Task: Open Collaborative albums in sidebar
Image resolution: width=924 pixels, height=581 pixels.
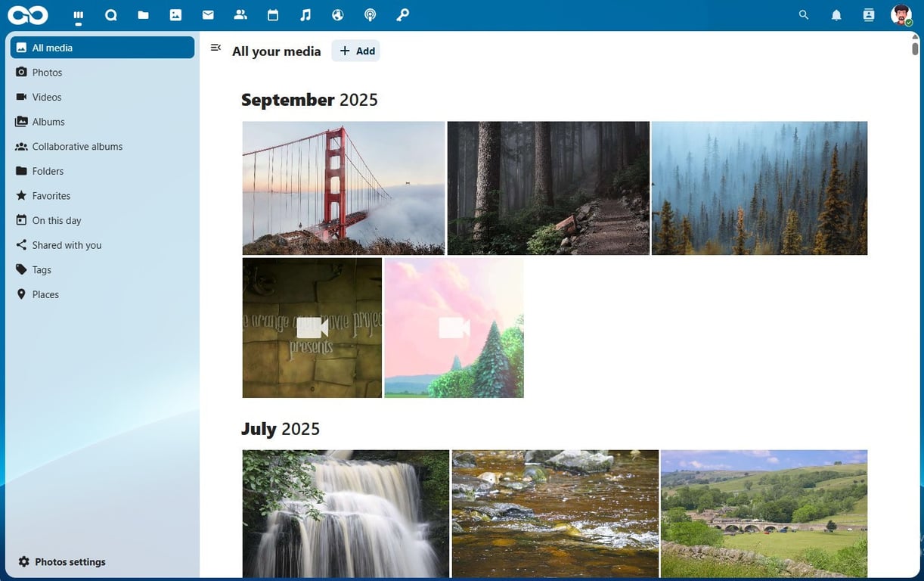Action: point(102,147)
